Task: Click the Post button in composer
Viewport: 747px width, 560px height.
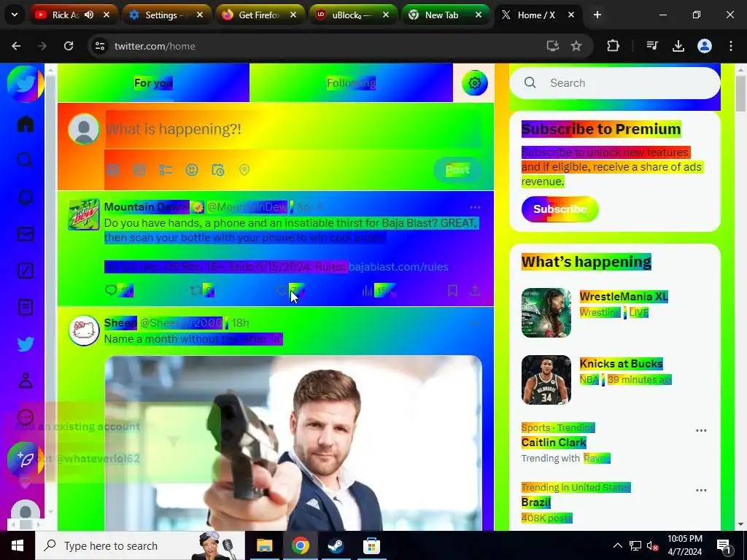Action: pos(457,170)
